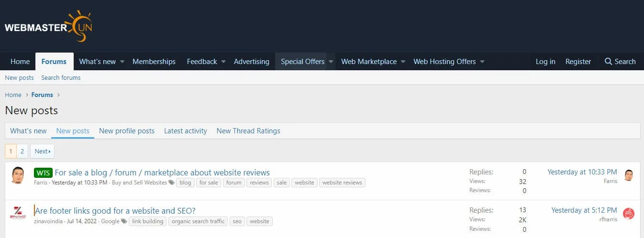Image resolution: width=644 pixels, height=238 pixels.
Task: Switch to the What's new tab
Action: 28,131
